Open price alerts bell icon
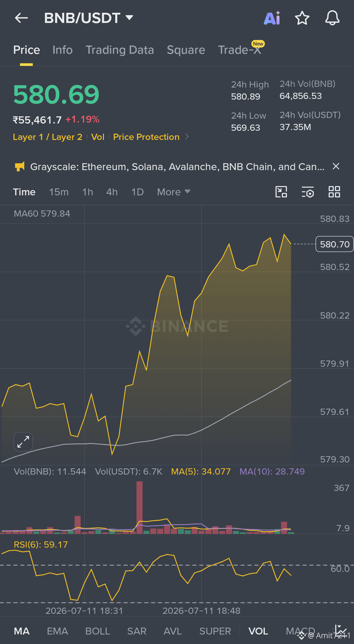Screen dimensions: 354x644 [x=332, y=18]
